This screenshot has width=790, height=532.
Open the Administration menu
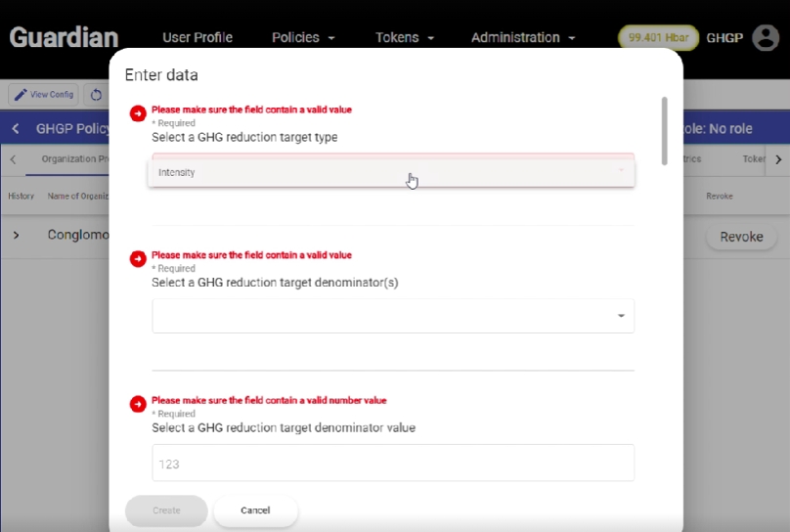(522, 38)
